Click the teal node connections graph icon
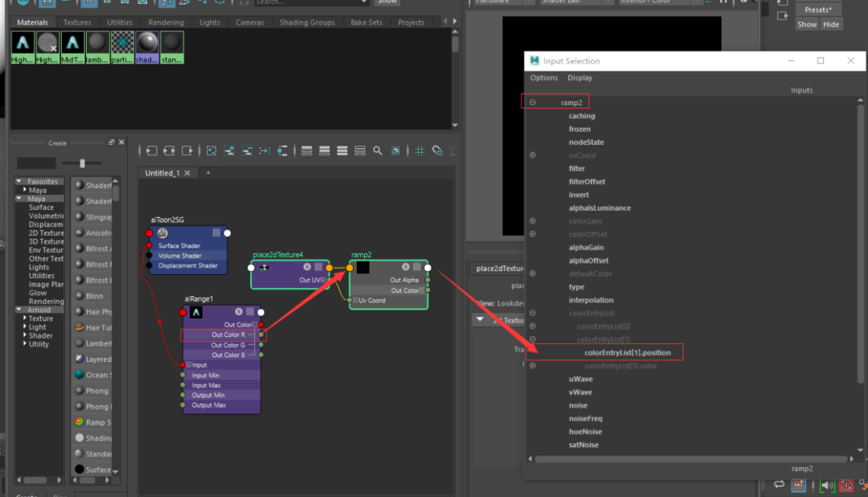 click(x=282, y=150)
